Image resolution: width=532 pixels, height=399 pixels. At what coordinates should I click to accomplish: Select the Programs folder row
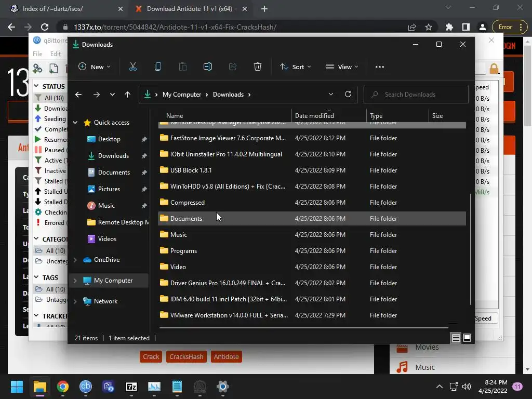(312, 251)
